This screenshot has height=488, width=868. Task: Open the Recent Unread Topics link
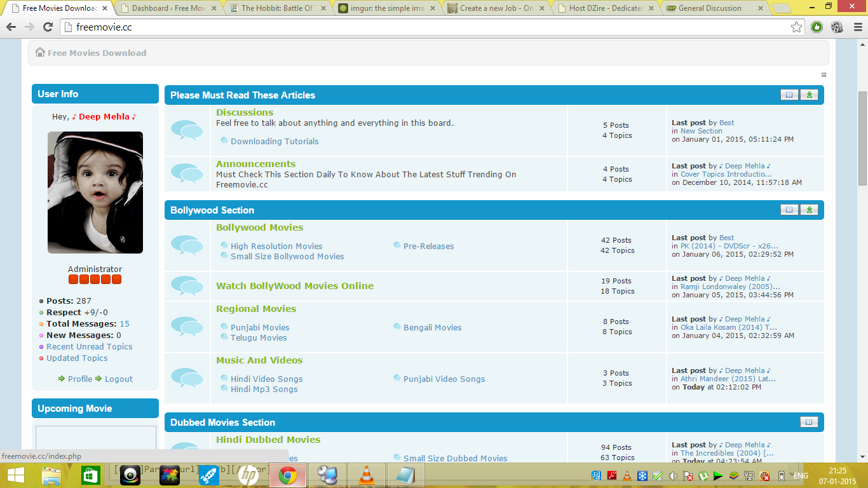point(88,346)
